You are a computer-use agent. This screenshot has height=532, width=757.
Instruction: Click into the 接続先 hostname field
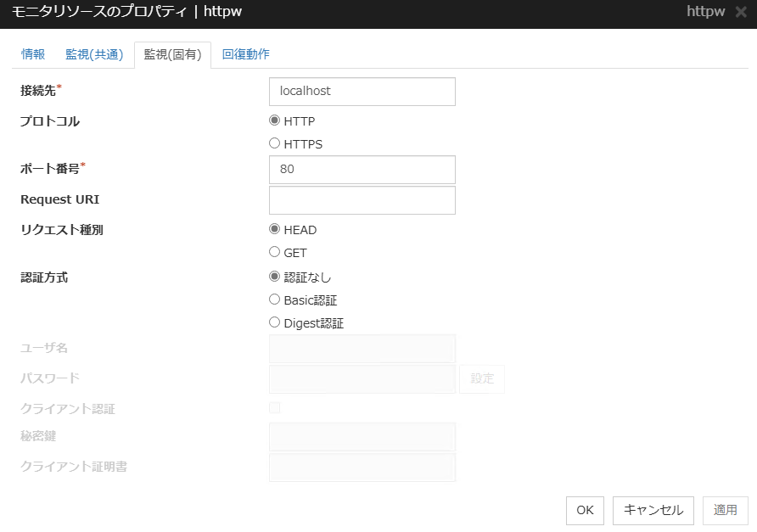point(362,91)
